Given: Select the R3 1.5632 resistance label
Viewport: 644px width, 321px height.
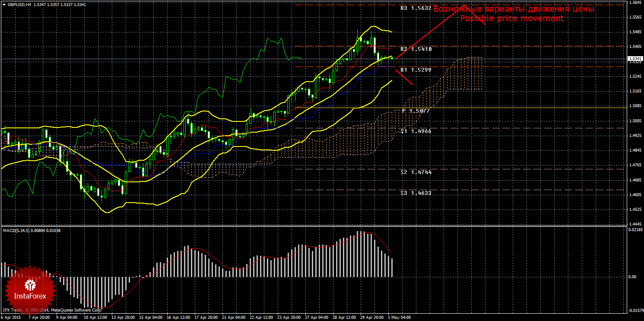Looking at the screenshot, I should tap(416, 8).
